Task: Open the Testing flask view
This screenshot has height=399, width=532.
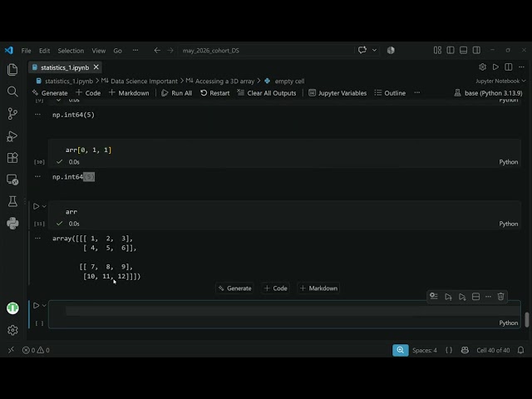Action: (x=12, y=201)
